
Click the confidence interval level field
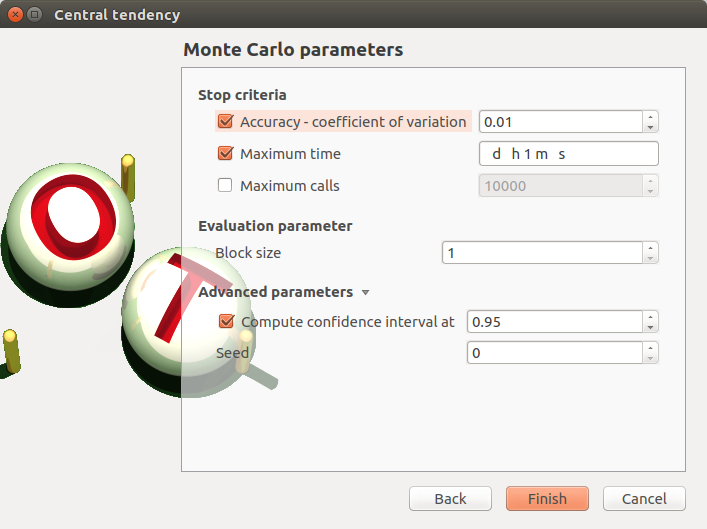tap(554, 322)
